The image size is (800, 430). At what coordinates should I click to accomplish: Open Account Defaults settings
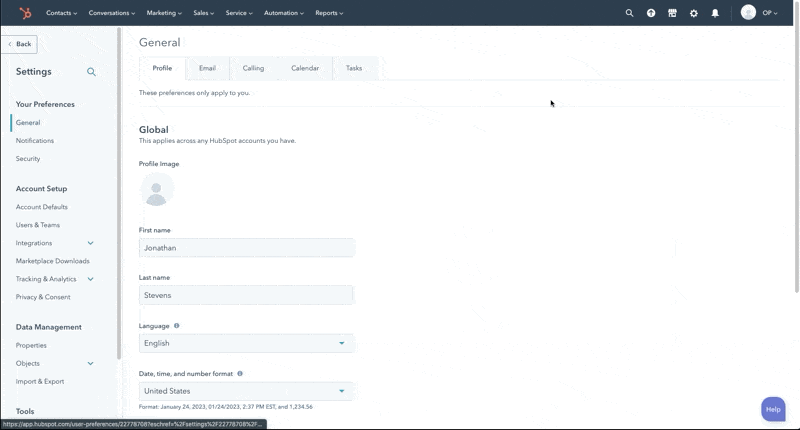[x=41, y=207]
